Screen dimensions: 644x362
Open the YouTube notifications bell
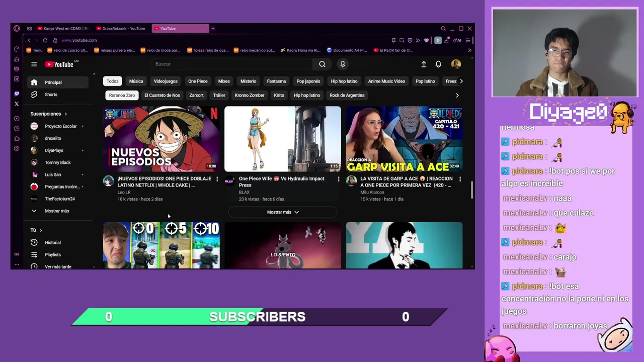click(438, 64)
